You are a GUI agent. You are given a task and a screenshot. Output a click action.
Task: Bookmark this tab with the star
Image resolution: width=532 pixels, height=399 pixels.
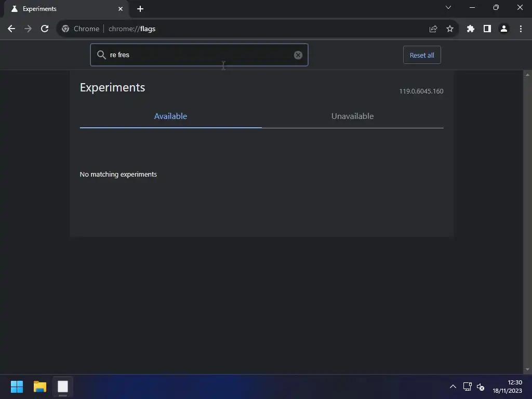tap(450, 29)
